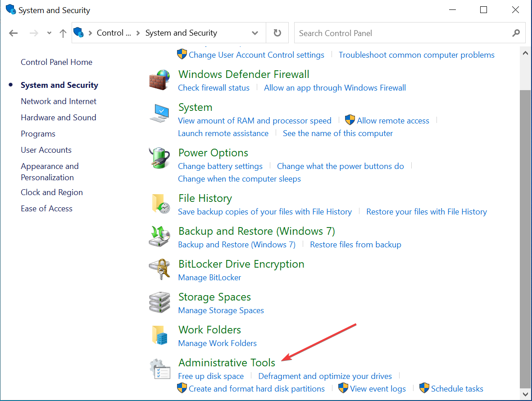The width and height of the screenshot is (532, 401).
Task: Click the Backup and Restore drive icon
Action: [x=159, y=237]
